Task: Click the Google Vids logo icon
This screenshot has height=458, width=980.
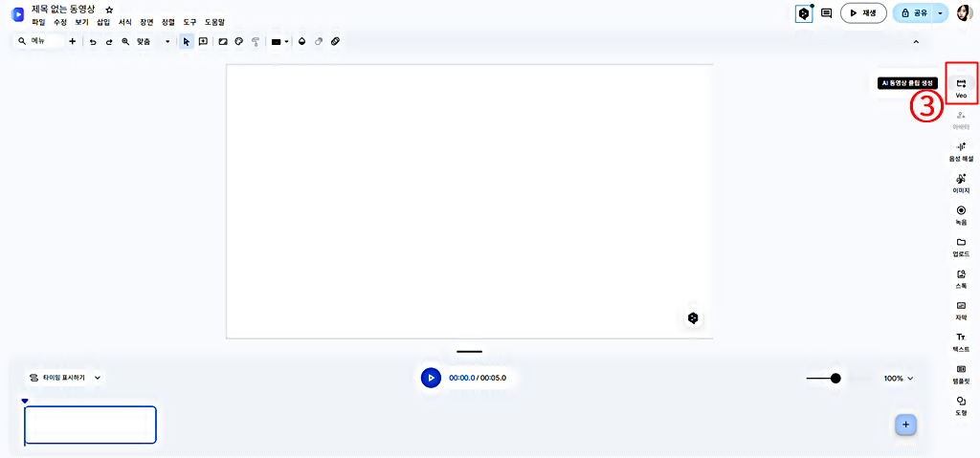Action: (x=17, y=14)
